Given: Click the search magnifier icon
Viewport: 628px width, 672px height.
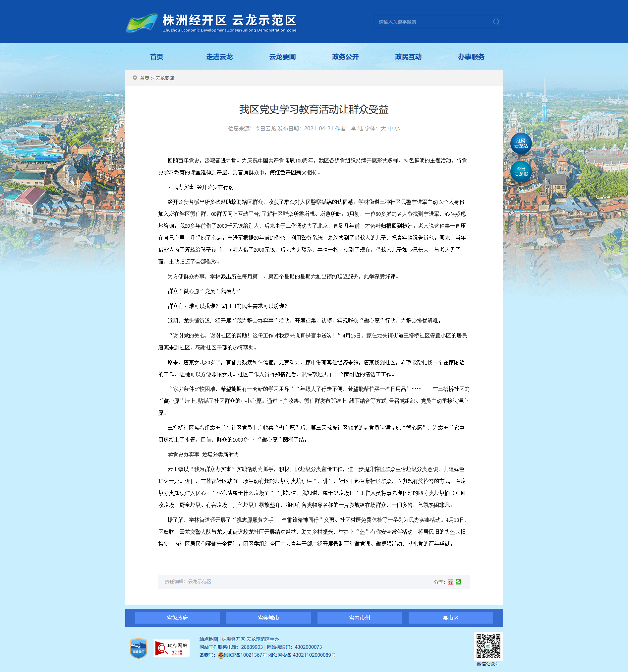Looking at the screenshot, I should 495,22.
